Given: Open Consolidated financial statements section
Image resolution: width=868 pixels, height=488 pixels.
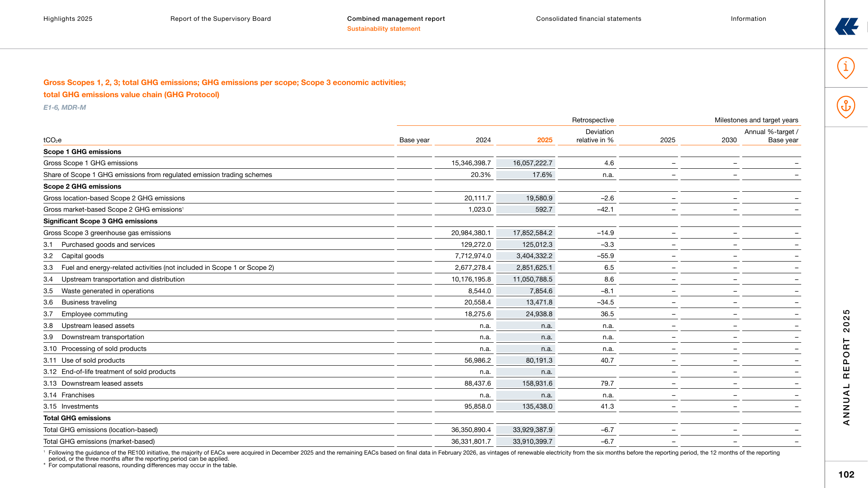Looking at the screenshot, I should click(x=589, y=19).
